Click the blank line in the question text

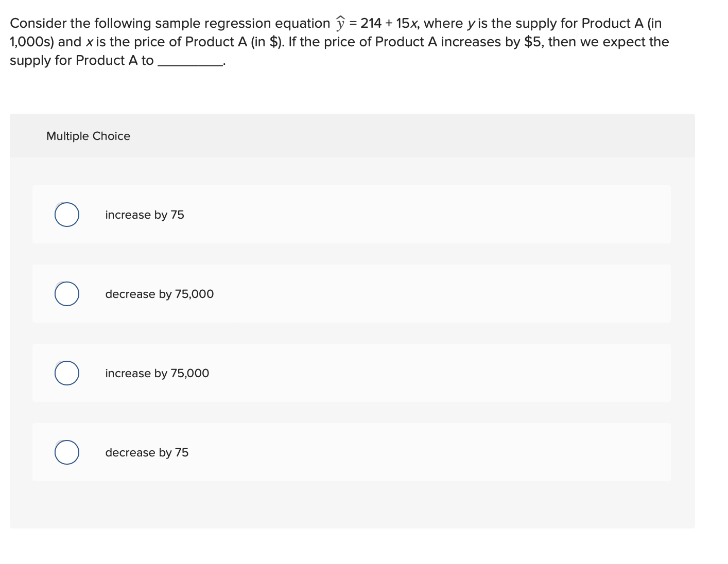(190, 62)
